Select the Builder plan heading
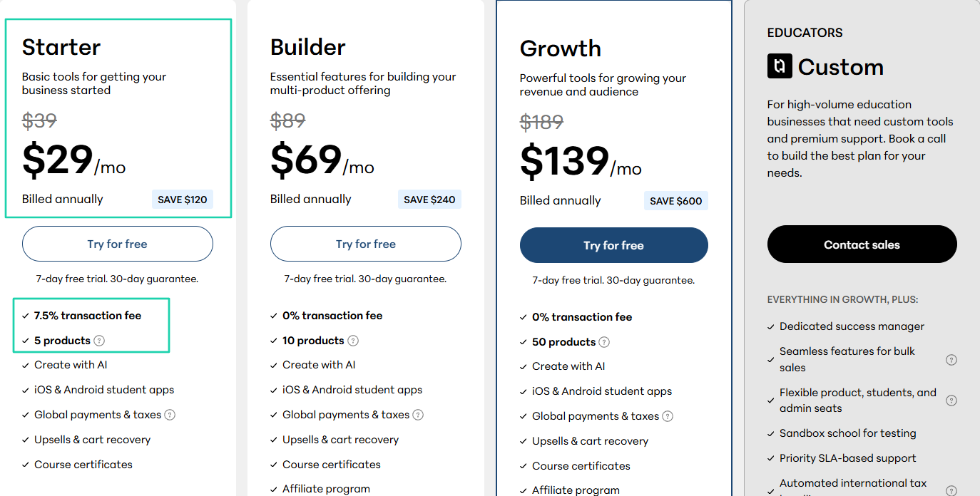980x496 pixels. pos(308,47)
